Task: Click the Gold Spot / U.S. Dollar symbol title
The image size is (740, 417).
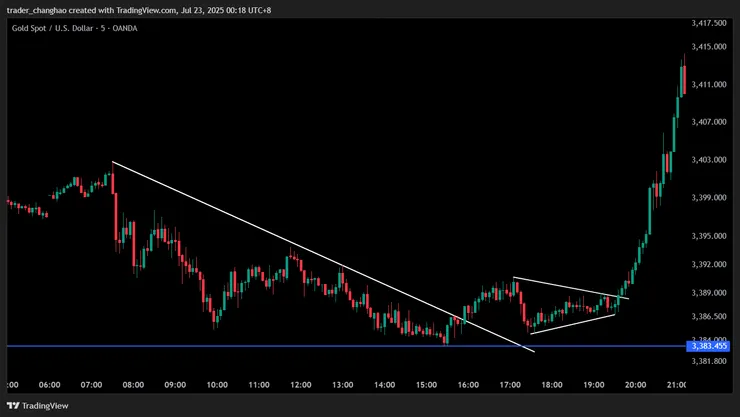Action: point(75,28)
